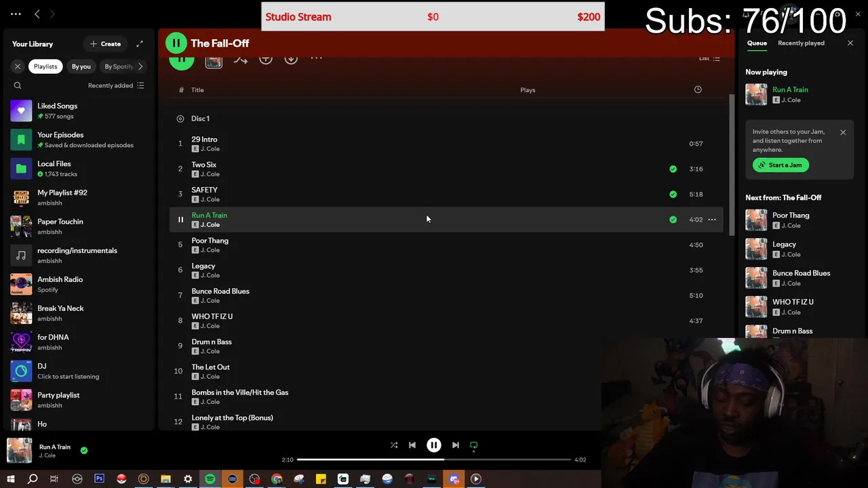Select the Playlists filter chip

pos(45,66)
